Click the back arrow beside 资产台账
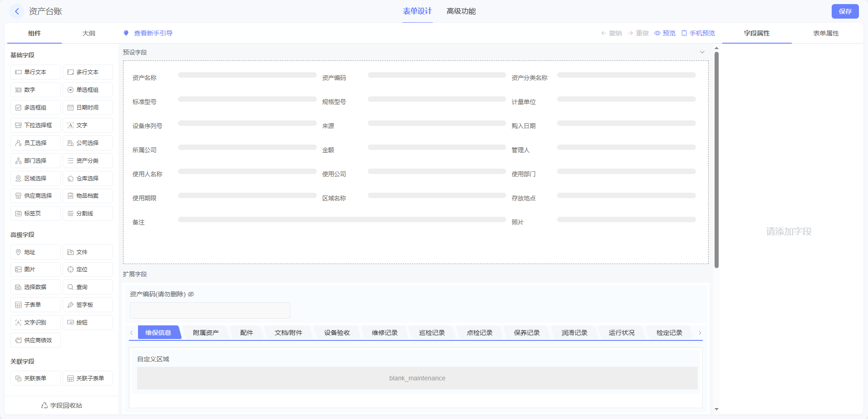Viewport: 868px width, 419px height. (17, 11)
